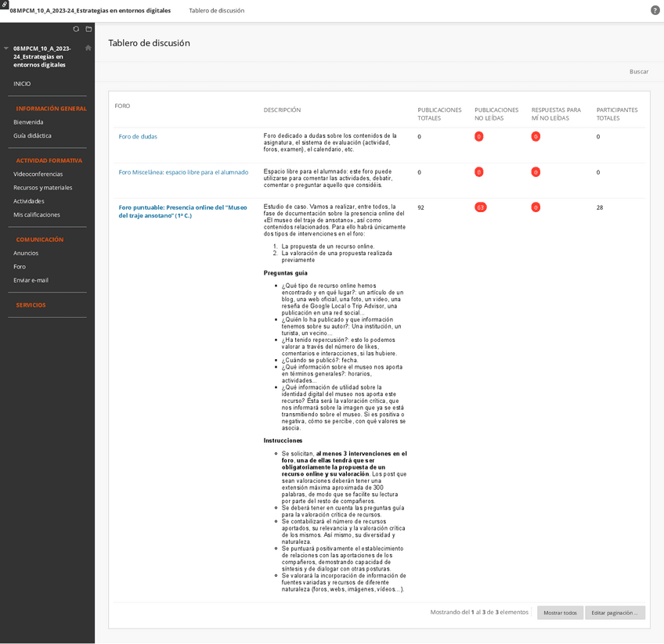Image resolution: width=664 pixels, height=644 pixels.
Task: Click unread replies badge for Foro Miscelánea
Action: (x=536, y=172)
